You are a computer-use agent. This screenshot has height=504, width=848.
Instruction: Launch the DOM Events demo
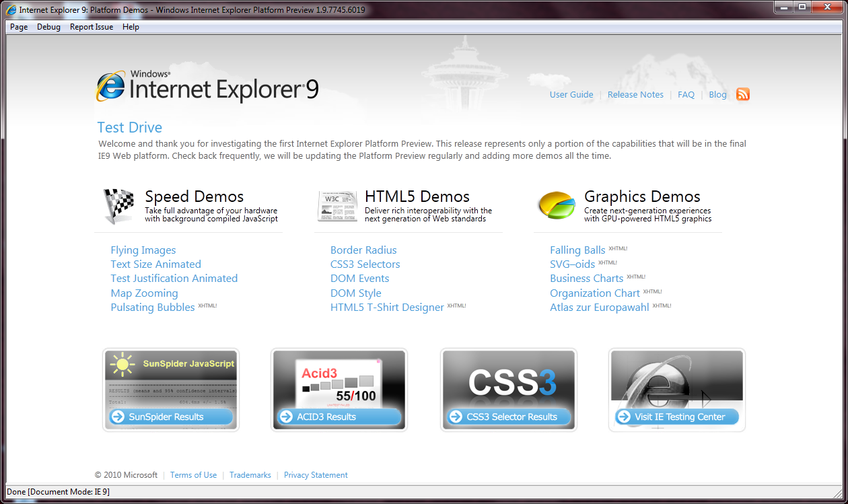point(359,279)
